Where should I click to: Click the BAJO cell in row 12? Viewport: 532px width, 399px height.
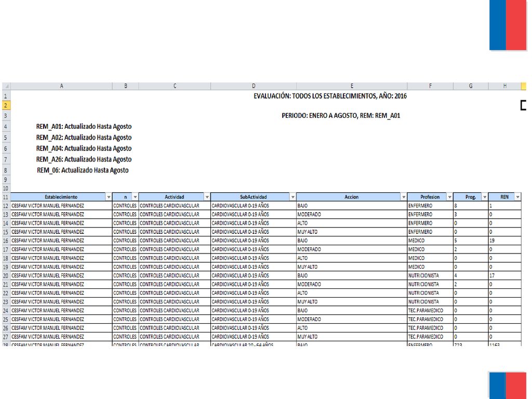coord(352,206)
